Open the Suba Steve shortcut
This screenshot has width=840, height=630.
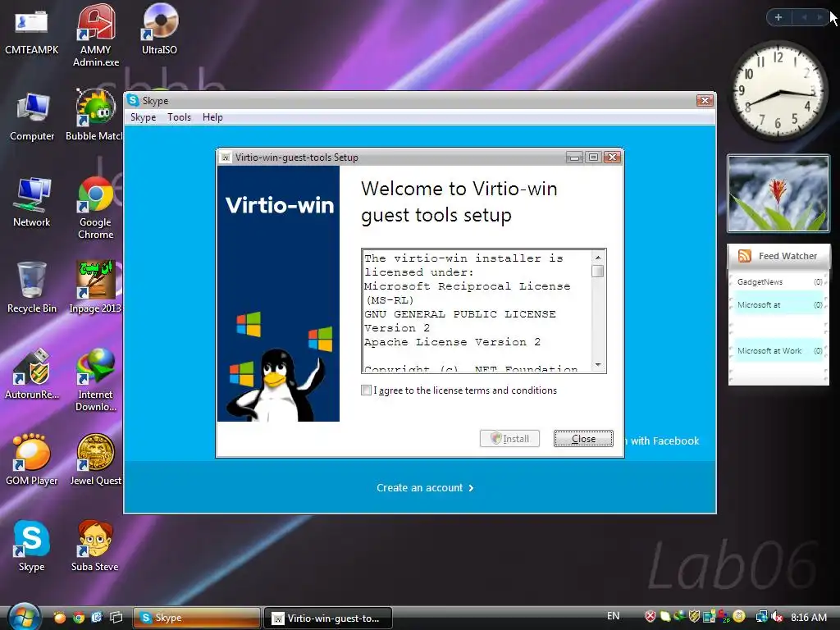pos(95,546)
